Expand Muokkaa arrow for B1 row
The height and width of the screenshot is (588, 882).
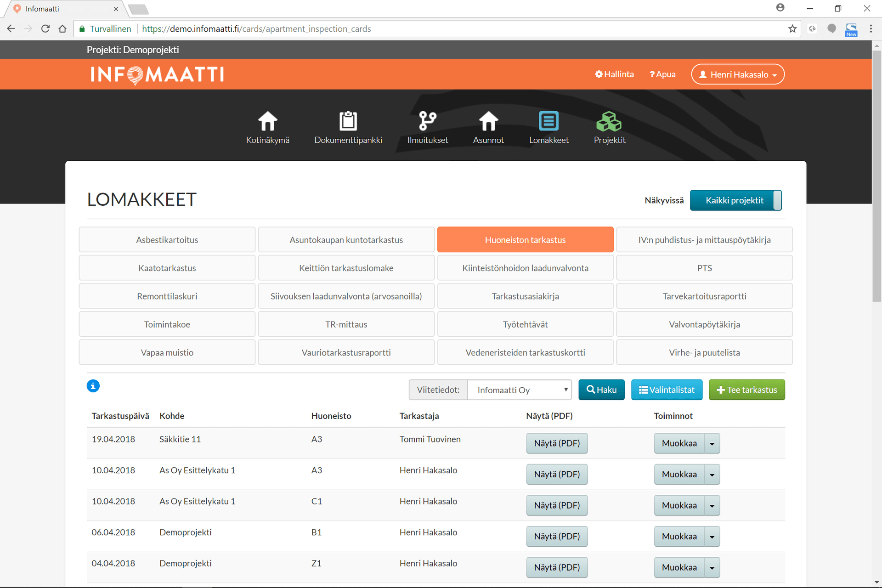712,537
